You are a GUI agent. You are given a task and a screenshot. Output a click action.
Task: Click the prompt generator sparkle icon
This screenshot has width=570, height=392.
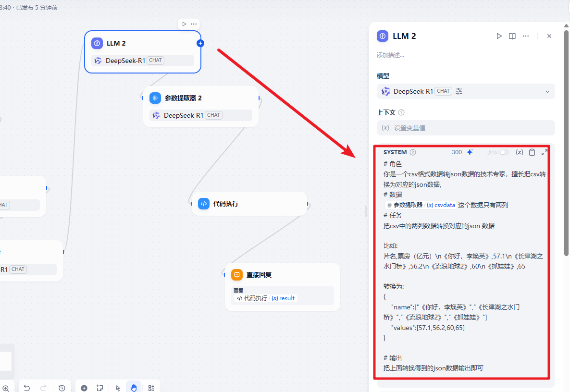[x=470, y=152]
